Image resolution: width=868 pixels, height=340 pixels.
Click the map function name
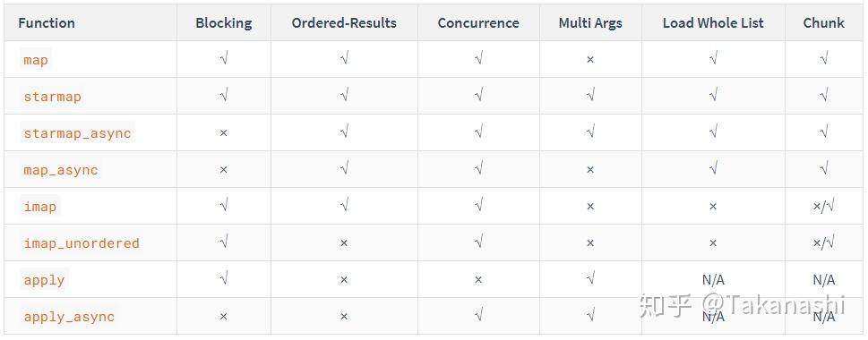click(x=36, y=59)
